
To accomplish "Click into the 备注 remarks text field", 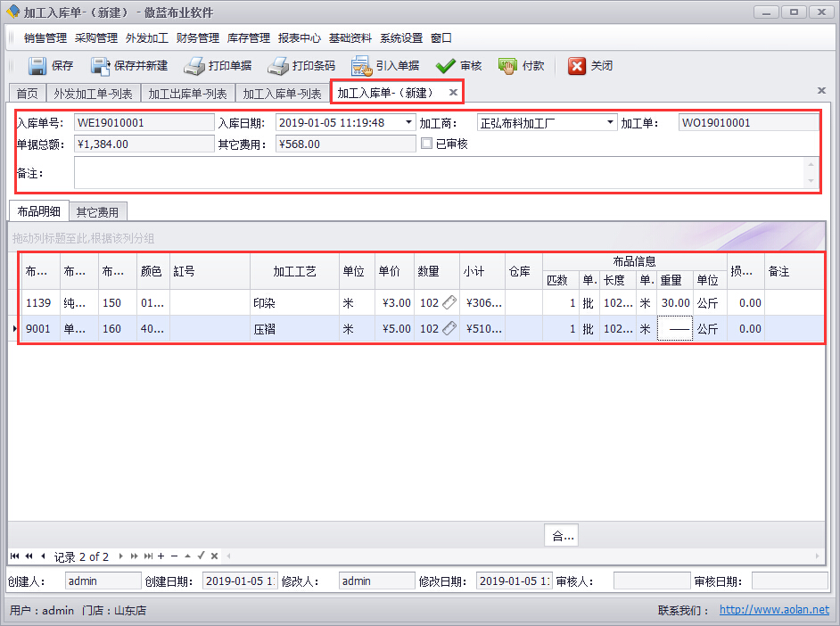I will coord(437,173).
